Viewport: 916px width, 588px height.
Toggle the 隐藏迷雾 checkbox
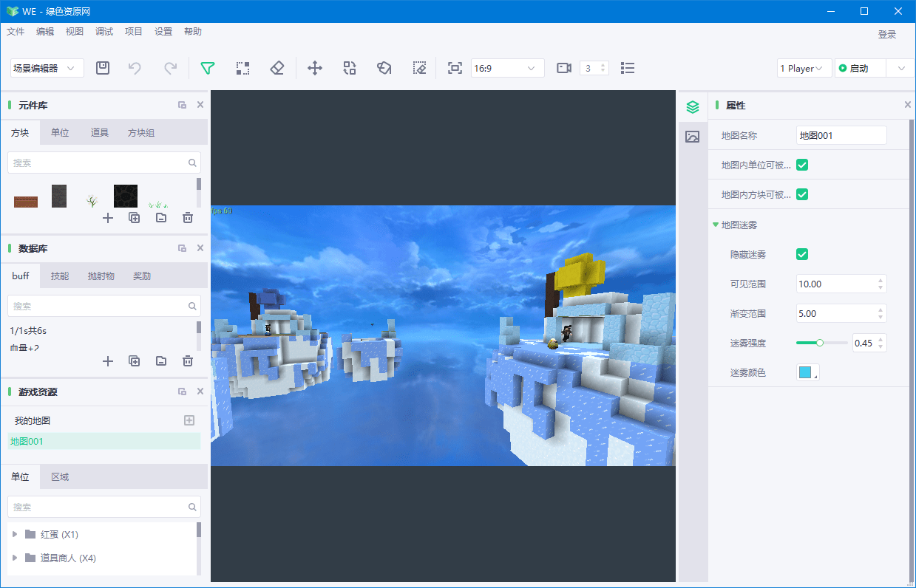(x=802, y=254)
